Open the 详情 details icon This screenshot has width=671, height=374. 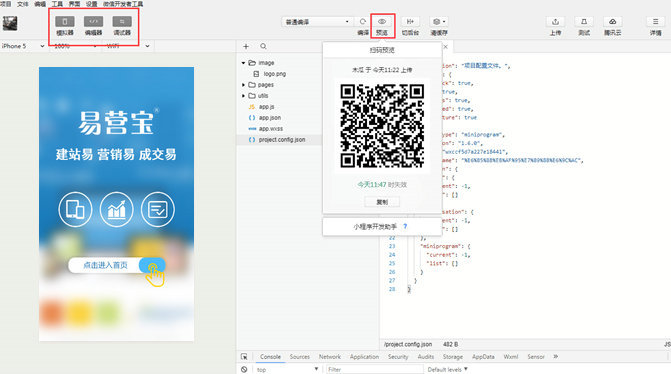pos(656,22)
